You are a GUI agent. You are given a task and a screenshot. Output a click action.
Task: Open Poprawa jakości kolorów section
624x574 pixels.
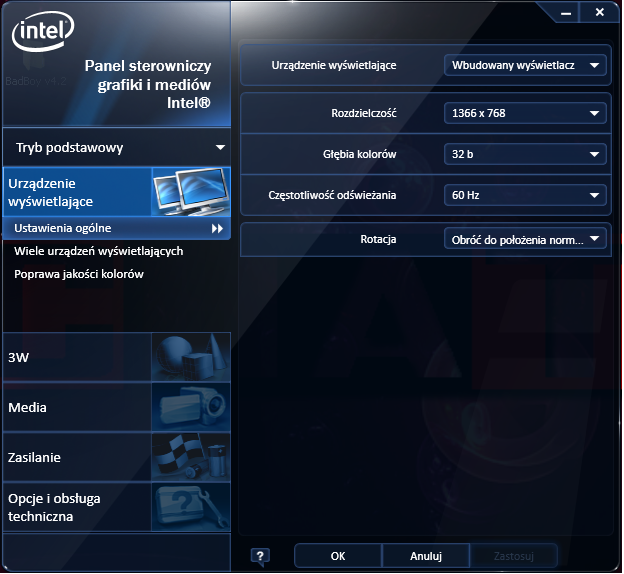tap(79, 274)
